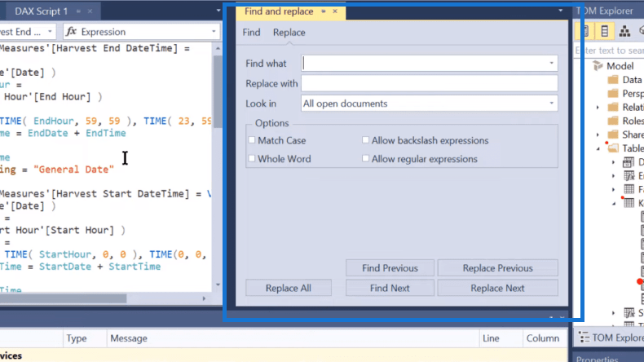Pin the DAX Script 1 tab
Viewport: 644px width, 362px height.
[x=78, y=11]
